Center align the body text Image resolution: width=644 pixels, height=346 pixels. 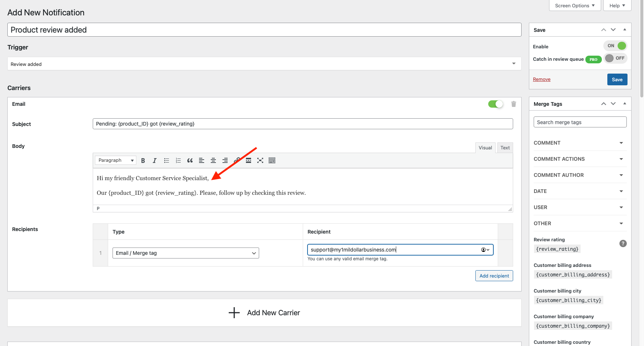213,160
